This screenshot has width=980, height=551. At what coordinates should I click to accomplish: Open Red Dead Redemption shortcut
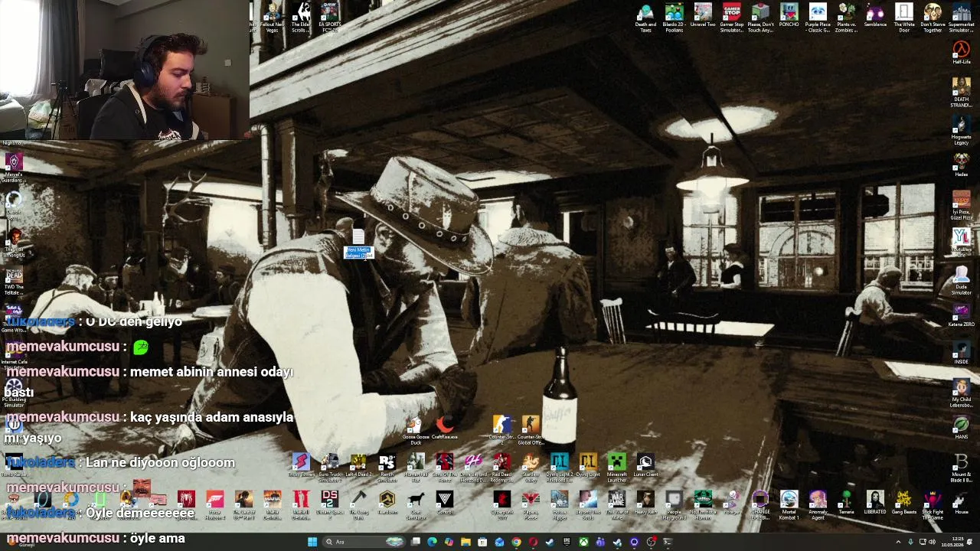tap(501, 468)
